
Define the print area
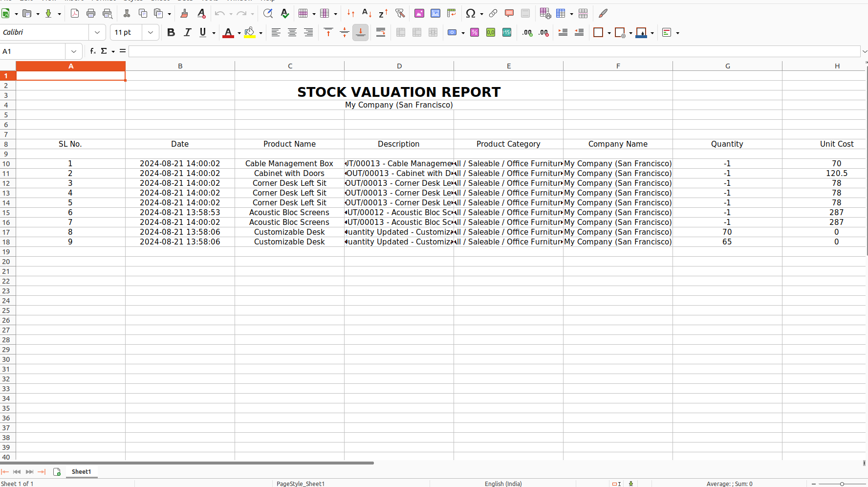pyautogui.click(x=545, y=13)
